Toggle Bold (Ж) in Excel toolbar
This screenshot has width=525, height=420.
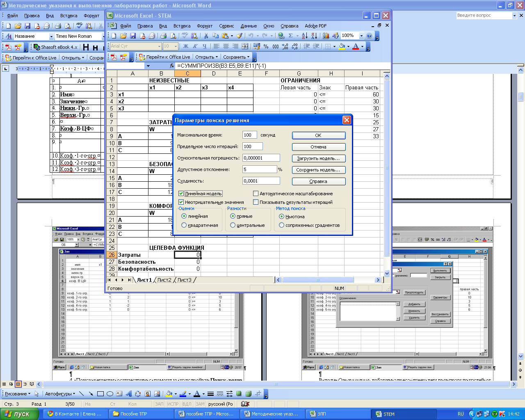tap(186, 46)
